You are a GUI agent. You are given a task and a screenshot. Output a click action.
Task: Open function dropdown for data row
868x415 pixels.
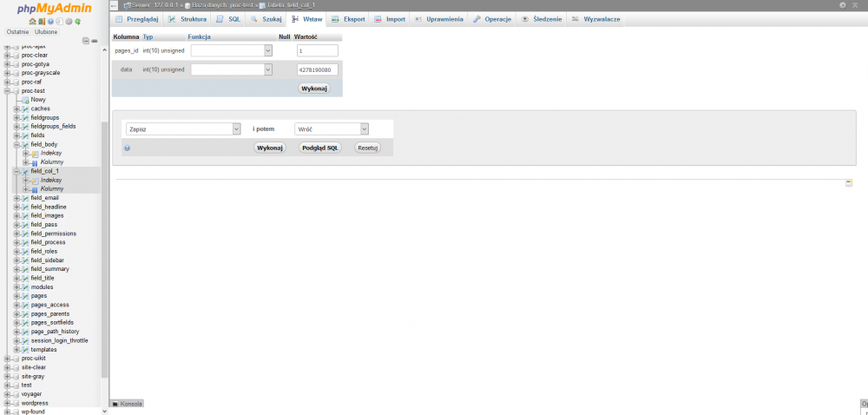[232, 69]
